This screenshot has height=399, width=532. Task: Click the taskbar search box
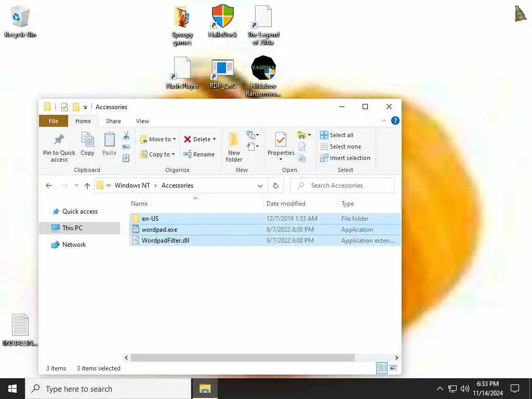click(108, 389)
